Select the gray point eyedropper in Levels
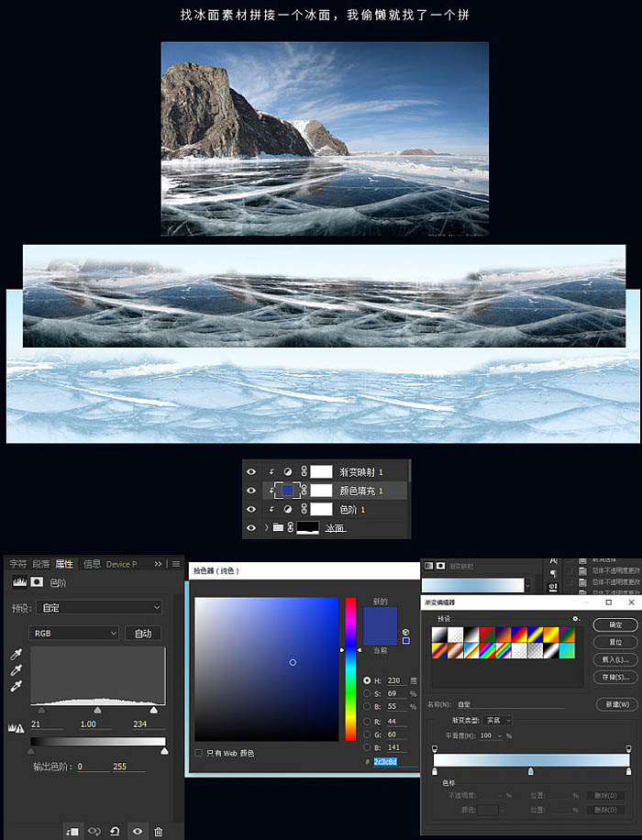Screen dimensions: 642x840 [x=17, y=669]
